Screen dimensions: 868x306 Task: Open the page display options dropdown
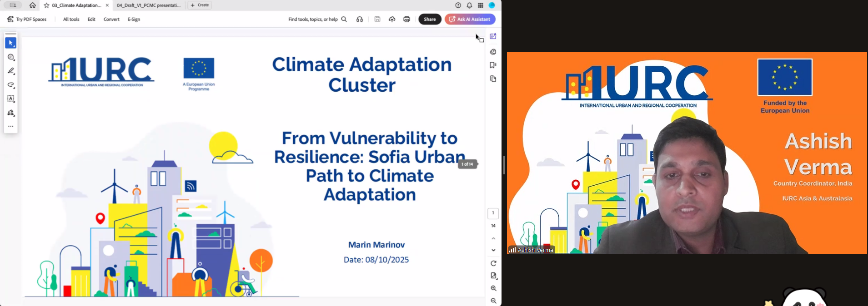tap(493, 276)
